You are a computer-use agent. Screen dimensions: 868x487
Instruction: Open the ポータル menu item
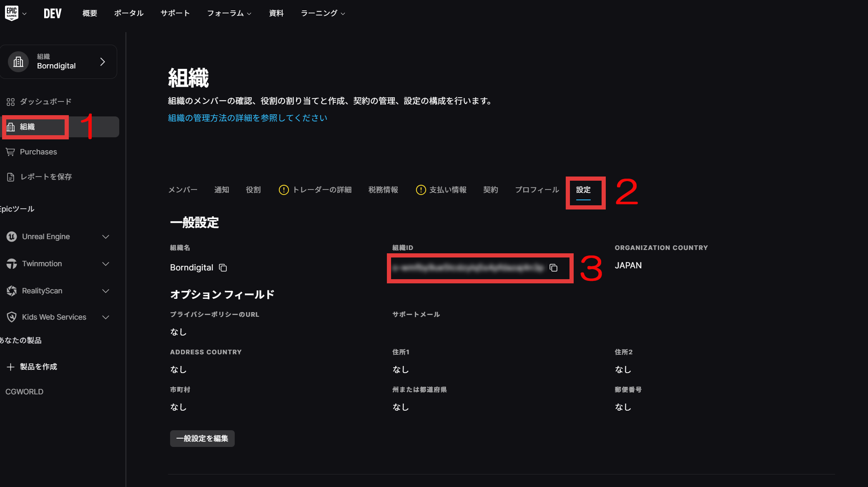coord(129,13)
